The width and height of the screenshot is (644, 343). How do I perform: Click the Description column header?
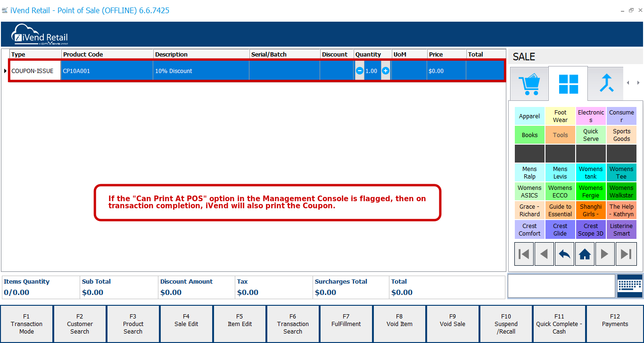coord(201,54)
